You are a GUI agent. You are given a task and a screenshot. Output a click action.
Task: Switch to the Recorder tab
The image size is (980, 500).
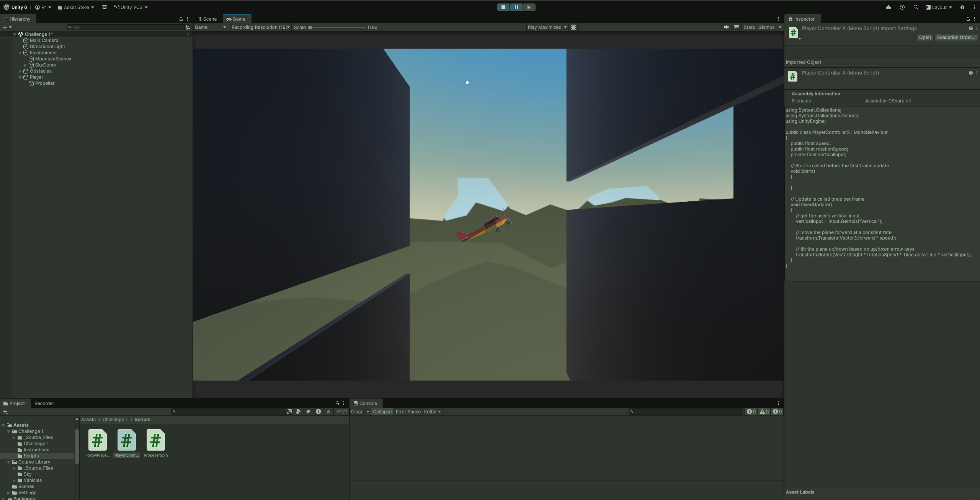tap(44, 403)
